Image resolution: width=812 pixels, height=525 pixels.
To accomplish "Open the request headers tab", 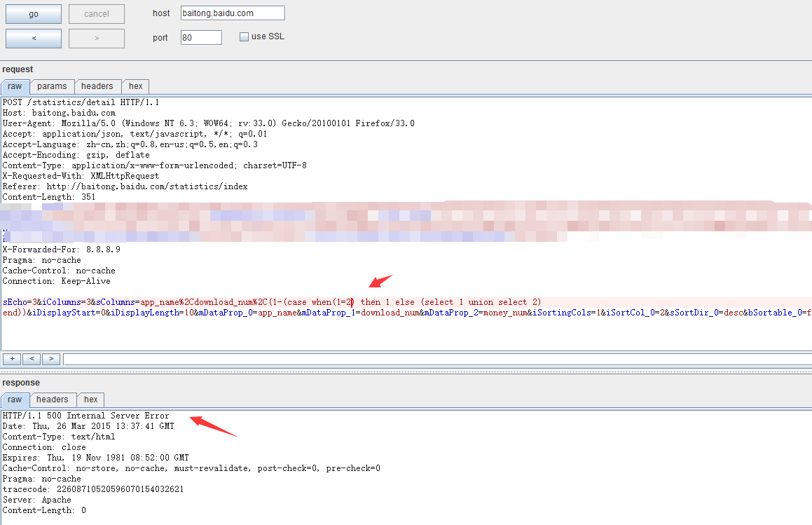I will pos(97,86).
